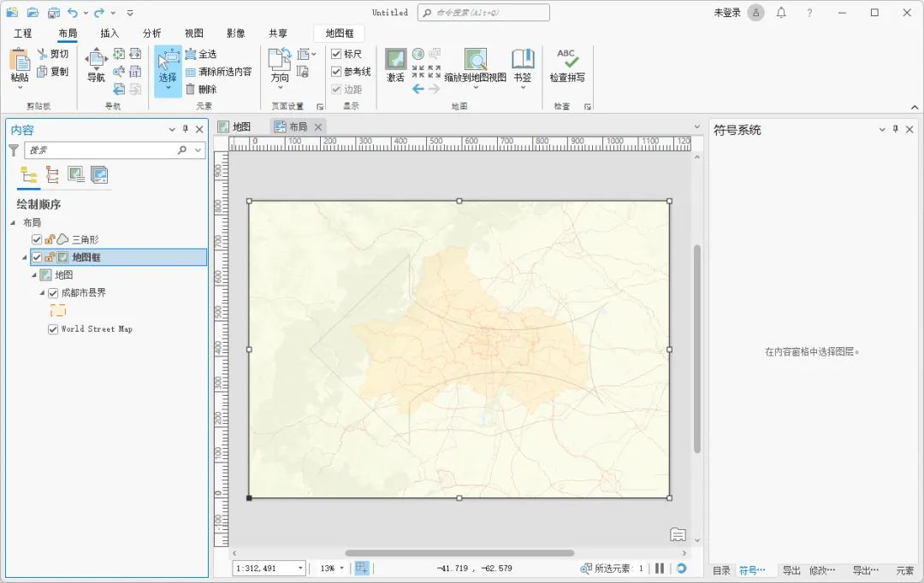924x583 pixels.
Task: Open the 页面设置 dialog launcher
Action: pos(321,107)
